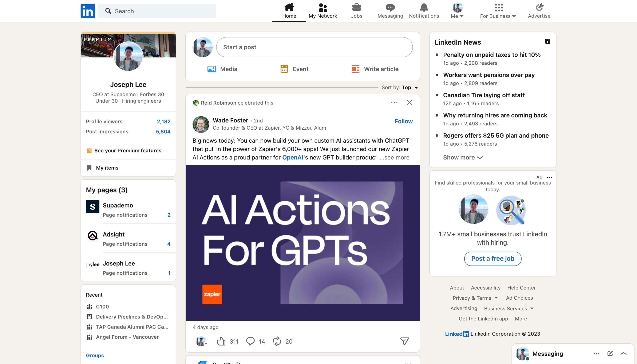This screenshot has width=637, height=364.
Task: Open Ad Choices footer link
Action: click(x=519, y=298)
